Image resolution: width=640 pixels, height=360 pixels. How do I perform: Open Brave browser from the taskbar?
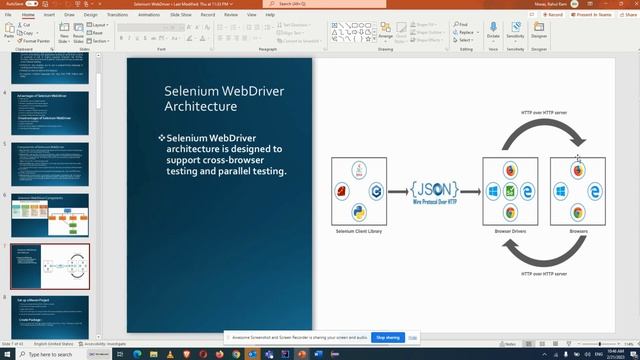pos(187,354)
